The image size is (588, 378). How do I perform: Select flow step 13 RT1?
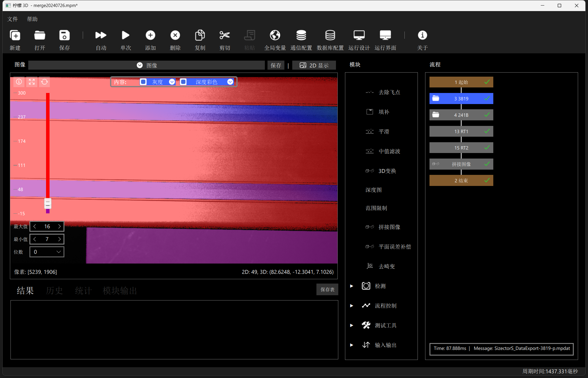tap(461, 131)
